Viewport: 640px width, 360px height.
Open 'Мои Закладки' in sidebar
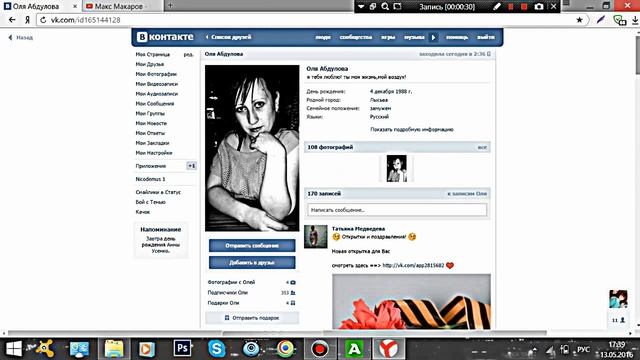click(x=152, y=143)
